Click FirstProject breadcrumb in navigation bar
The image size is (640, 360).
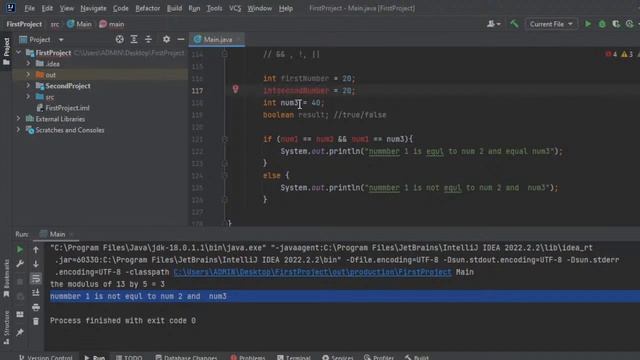(24, 24)
